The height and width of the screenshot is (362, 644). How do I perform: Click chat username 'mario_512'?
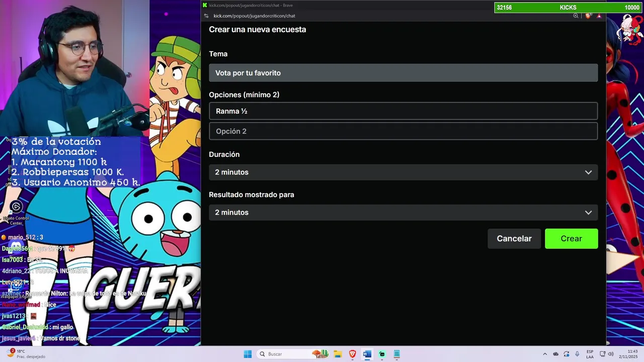pyautogui.click(x=22, y=237)
